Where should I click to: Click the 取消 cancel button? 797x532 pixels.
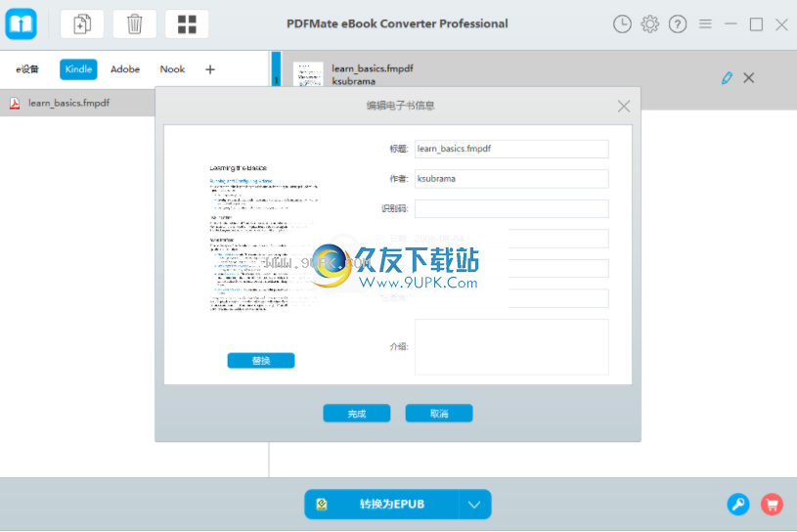(x=439, y=413)
